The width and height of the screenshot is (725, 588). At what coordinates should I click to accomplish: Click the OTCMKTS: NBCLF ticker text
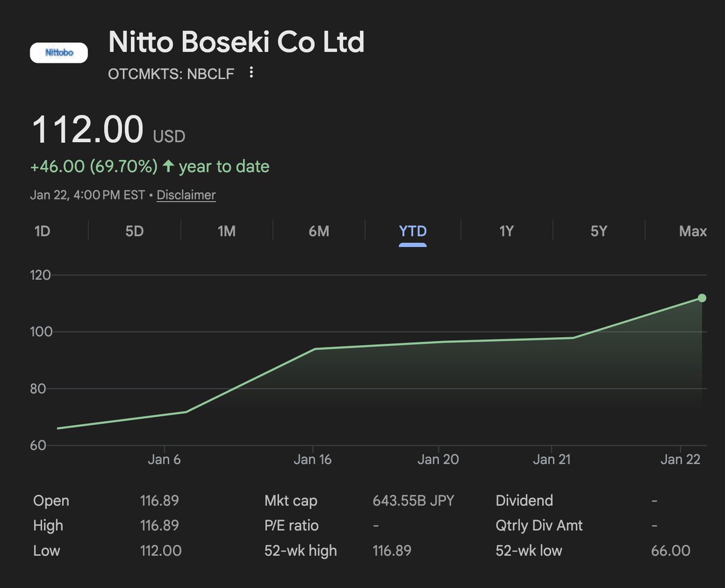171,74
